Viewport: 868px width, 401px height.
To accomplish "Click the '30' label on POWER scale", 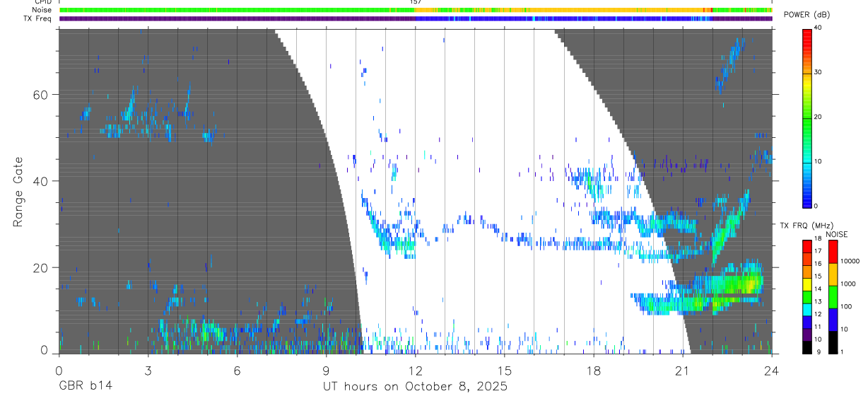I will 819,72.
